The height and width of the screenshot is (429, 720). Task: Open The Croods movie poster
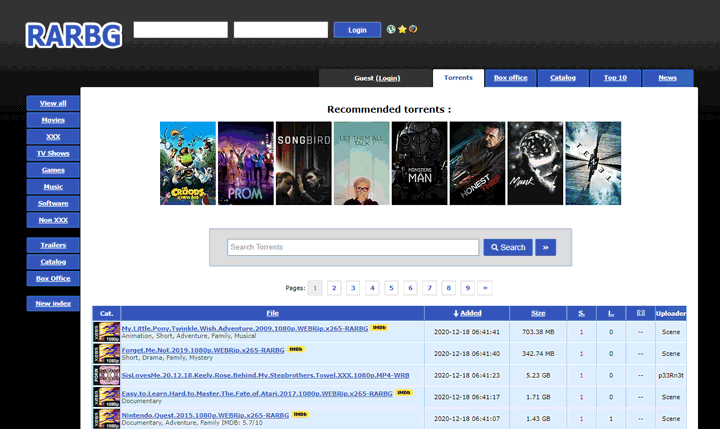(188, 163)
